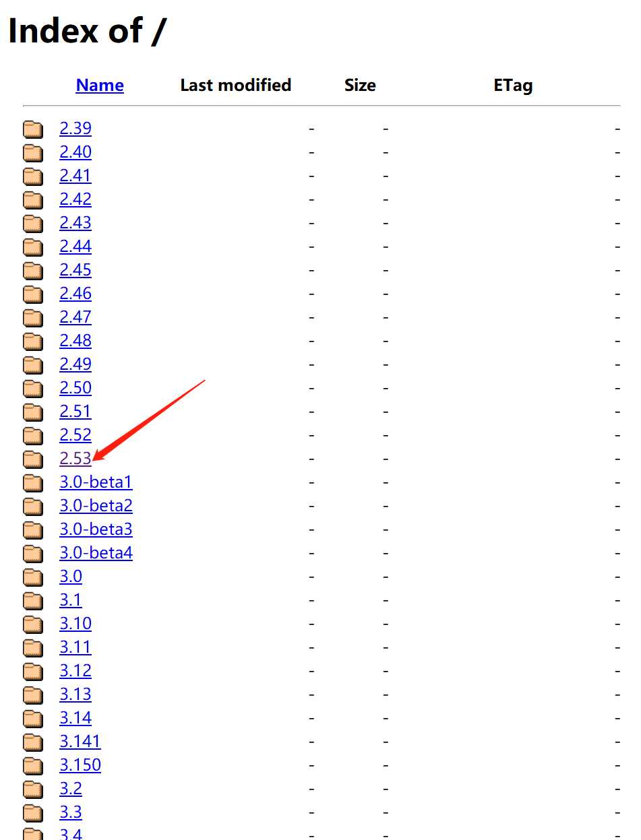The image size is (641, 840).
Task: Open the 2.48 folder link
Action: pos(75,340)
